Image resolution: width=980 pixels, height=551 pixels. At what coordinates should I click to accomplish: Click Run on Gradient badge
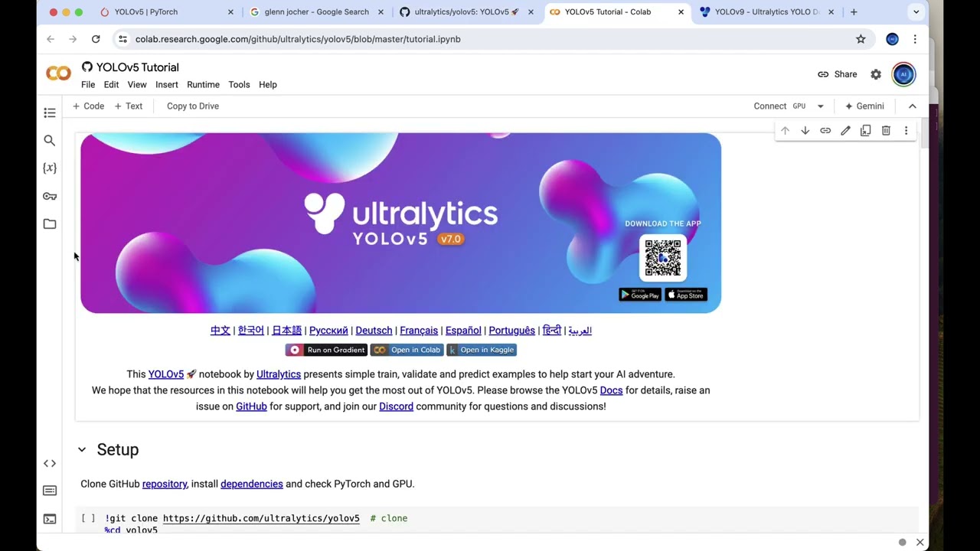326,350
